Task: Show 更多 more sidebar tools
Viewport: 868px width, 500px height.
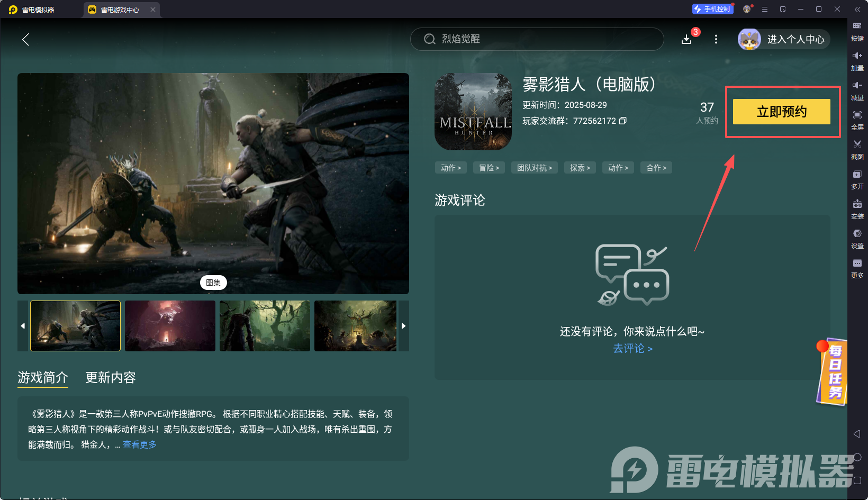Action: 857,269
